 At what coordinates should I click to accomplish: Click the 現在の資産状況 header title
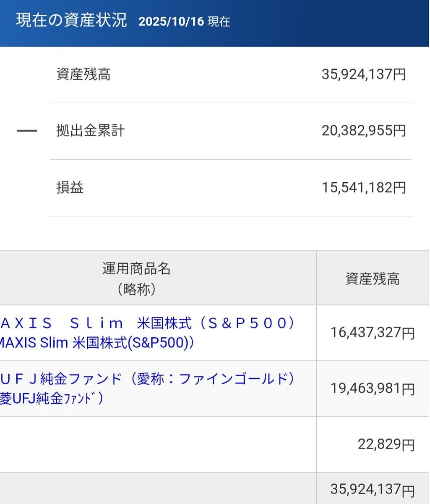coord(71,21)
